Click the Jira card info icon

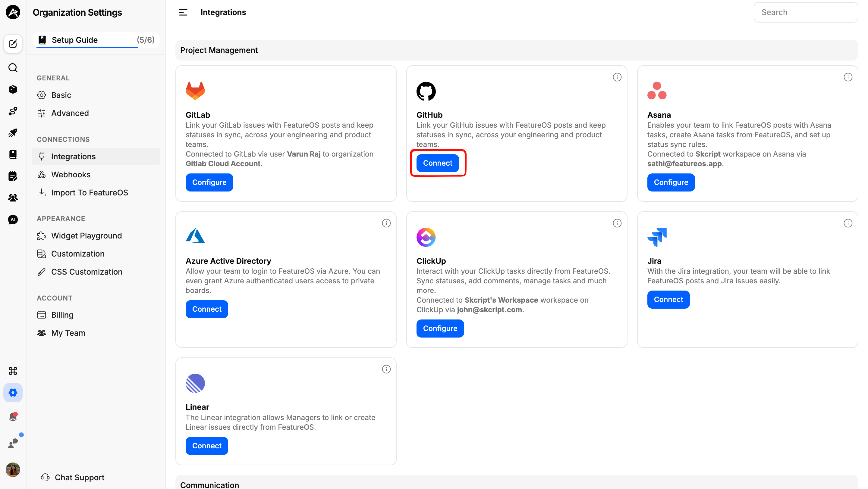tap(848, 223)
